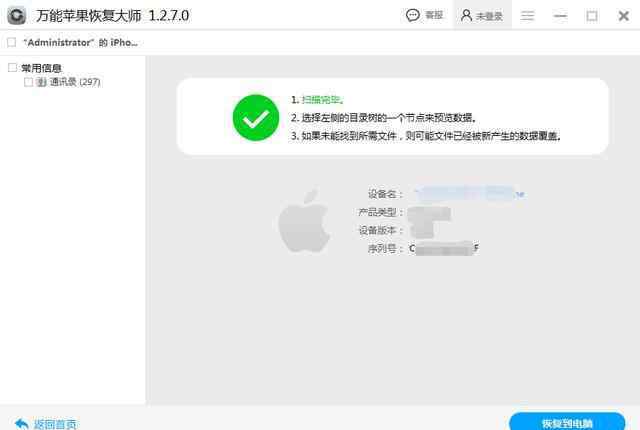
Task: Click the grey Apple logo image
Action: point(304,221)
